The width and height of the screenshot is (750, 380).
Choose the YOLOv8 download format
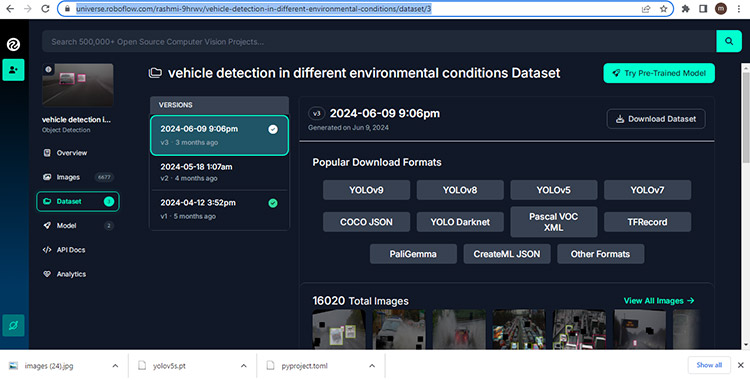point(460,190)
